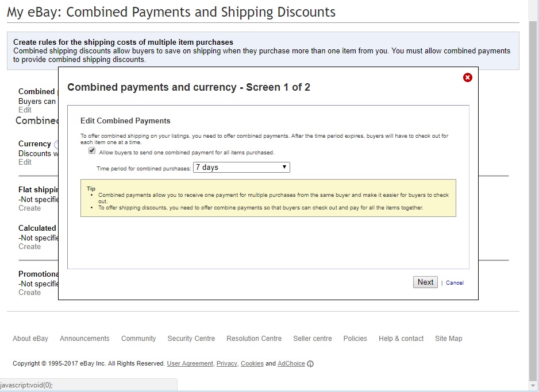
Task: Click the Next button
Action: tap(425, 282)
